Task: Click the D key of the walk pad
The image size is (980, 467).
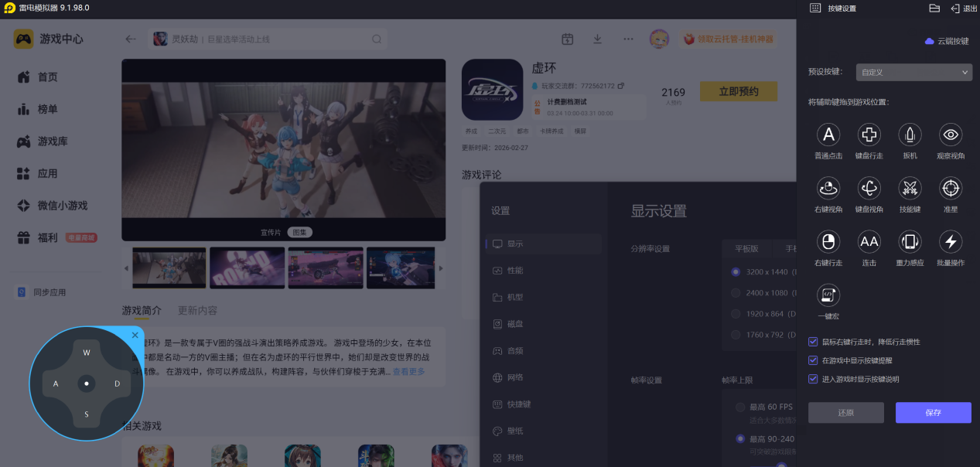Action: (118, 383)
